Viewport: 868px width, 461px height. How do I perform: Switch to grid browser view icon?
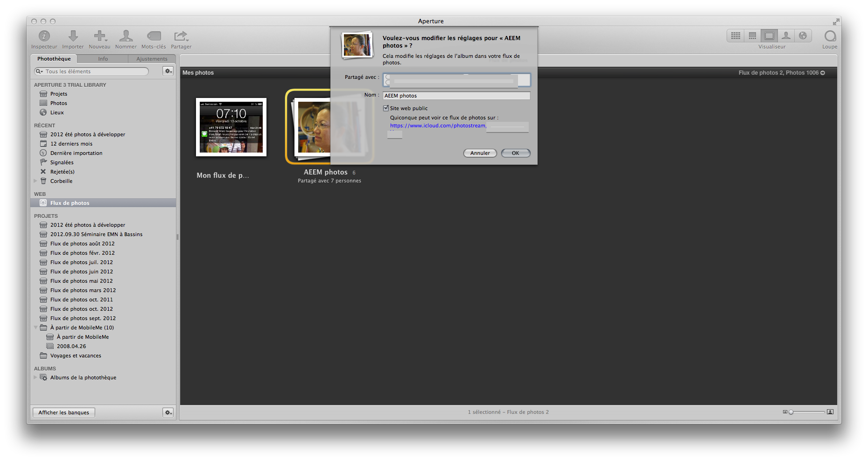735,36
